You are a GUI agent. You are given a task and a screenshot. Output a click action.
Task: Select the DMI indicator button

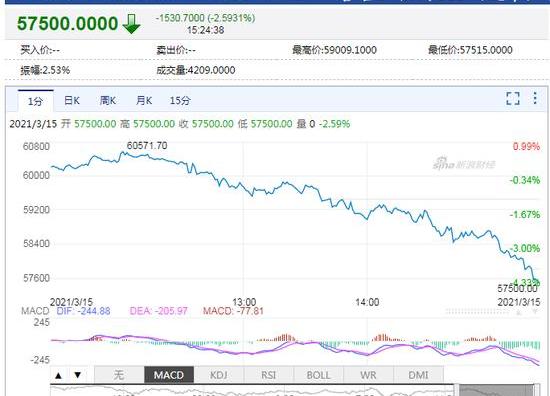pos(418,375)
